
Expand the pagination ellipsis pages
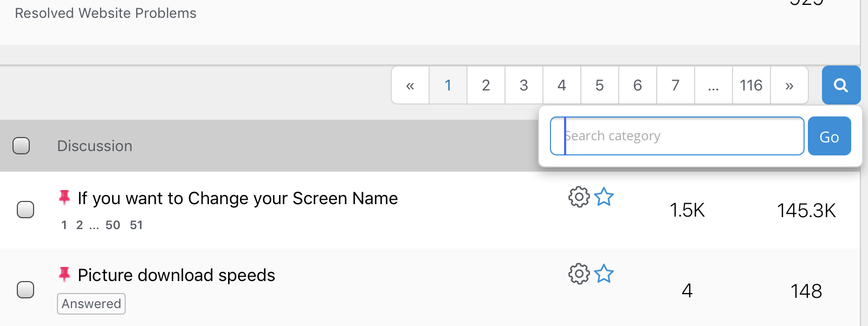(x=714, y=85)
